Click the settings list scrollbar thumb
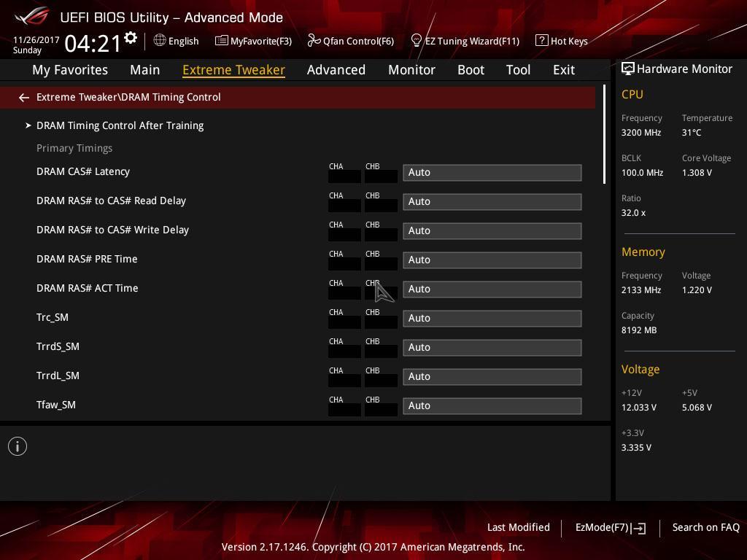 point(604,134)
